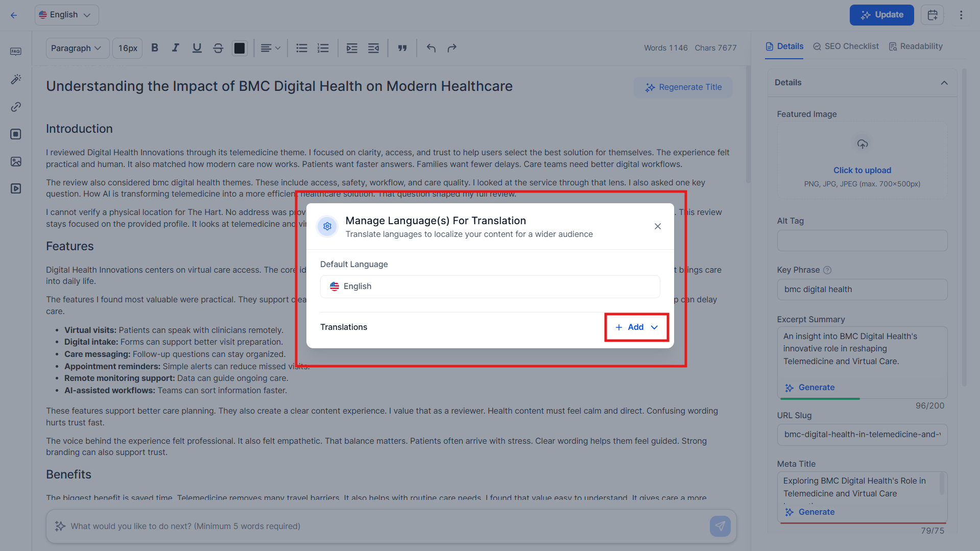Undo the last edit
Image resolution: width=980 pixels, height=551 pixels.
431,48
